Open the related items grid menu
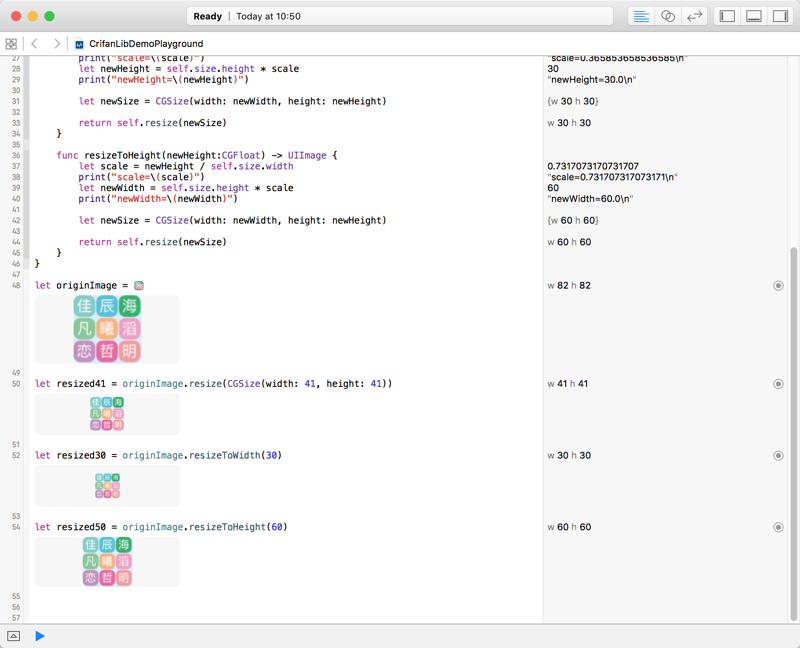 coord(11,44)
